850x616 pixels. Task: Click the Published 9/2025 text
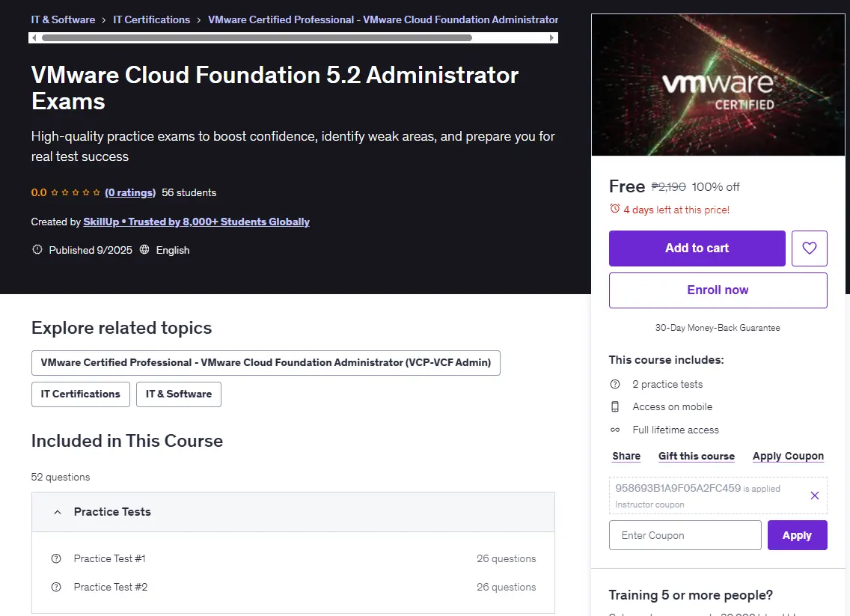pyautogui.click(x=91, y=250)
